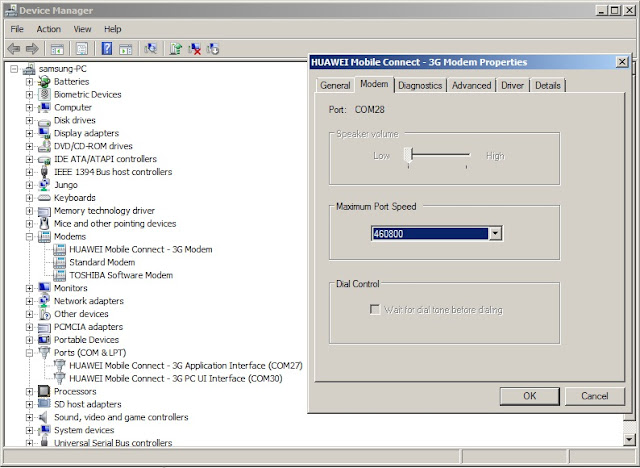The image size is (640, 468).
Task: Expand the Computer node
Action: tap(29, 107)
